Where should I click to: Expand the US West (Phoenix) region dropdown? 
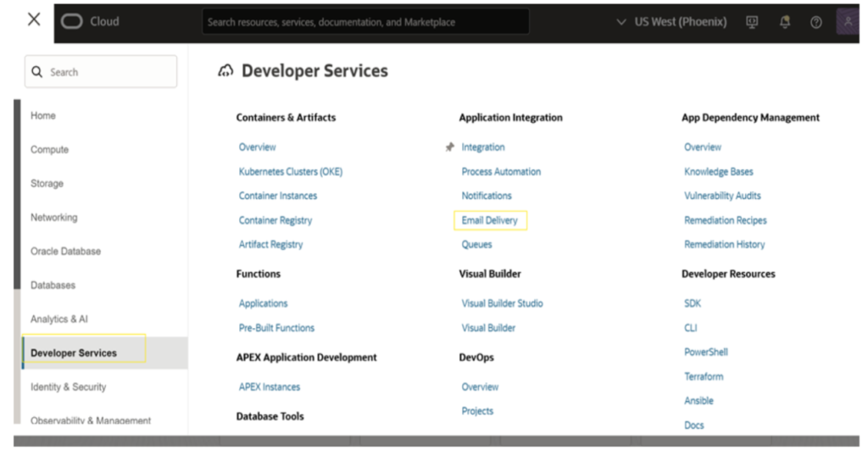[x=671, y=22]
